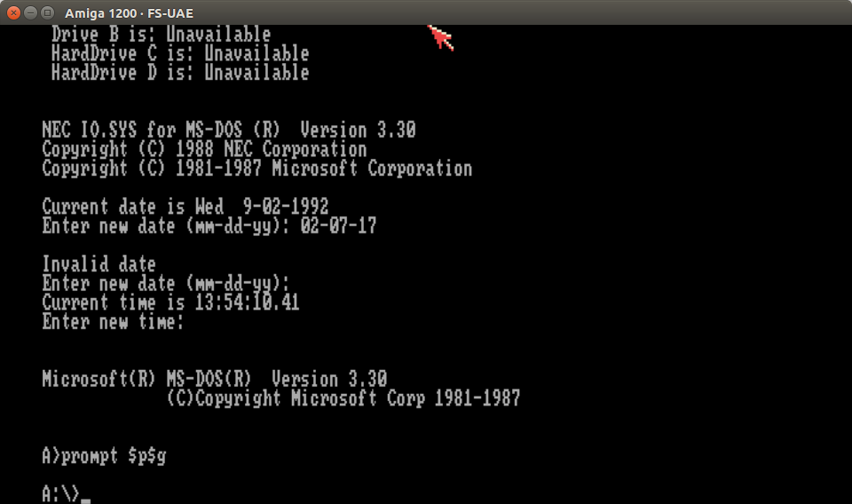Click the Amiga 1200 · FS-UAE window title
The image size is (852, 504).
pos(129,13)
